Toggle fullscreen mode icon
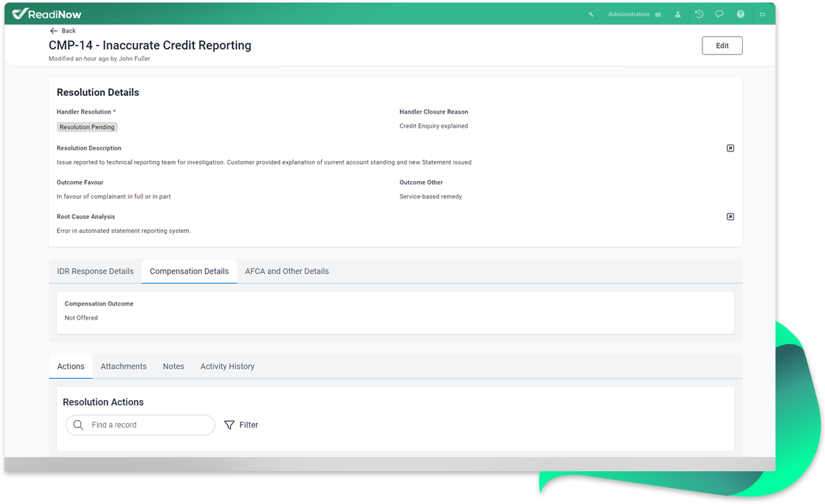The height and width of the screenshot is (504, 825). pos(763,14)
